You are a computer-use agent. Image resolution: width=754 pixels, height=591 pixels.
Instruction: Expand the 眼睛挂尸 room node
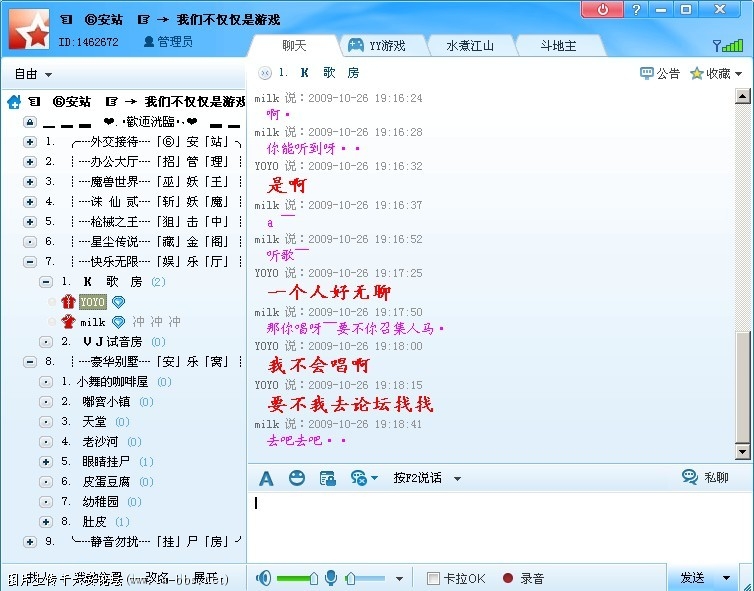tap(46, 462)
